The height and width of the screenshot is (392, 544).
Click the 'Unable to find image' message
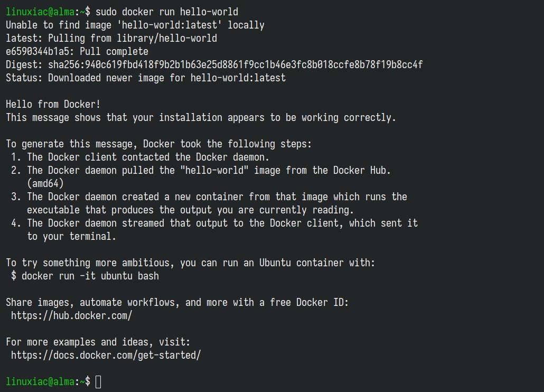tap(135, 25)
